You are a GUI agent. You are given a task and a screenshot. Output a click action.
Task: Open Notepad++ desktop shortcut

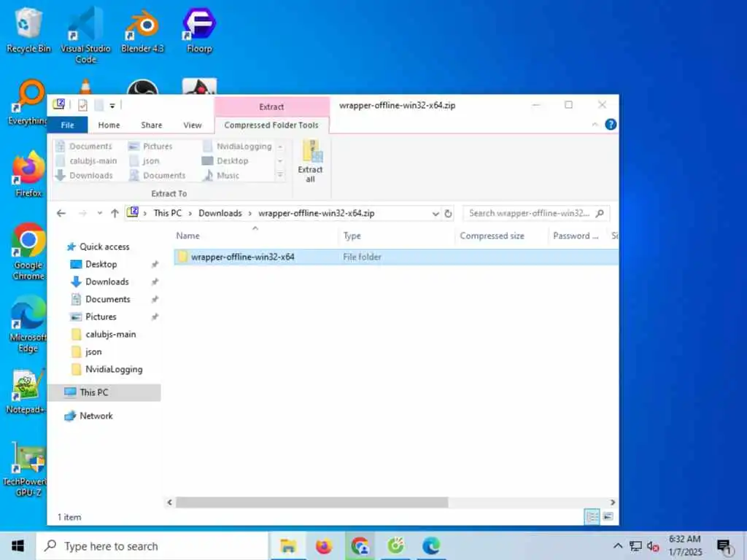[27, 392]
